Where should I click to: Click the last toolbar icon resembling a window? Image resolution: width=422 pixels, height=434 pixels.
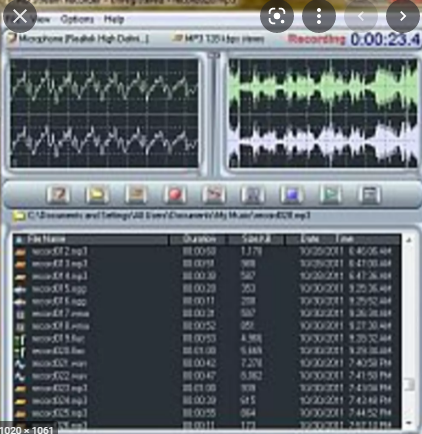[369, 194]
